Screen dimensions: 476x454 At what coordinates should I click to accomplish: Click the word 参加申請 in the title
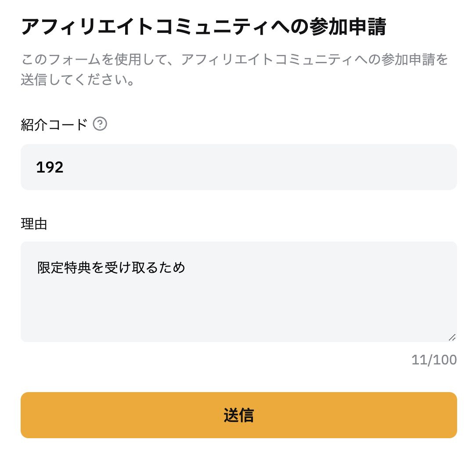pos(348,27)
